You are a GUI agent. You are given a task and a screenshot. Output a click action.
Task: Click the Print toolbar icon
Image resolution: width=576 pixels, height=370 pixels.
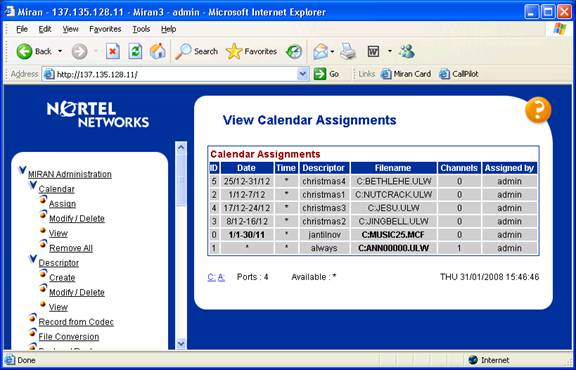[x=348, y=51]
